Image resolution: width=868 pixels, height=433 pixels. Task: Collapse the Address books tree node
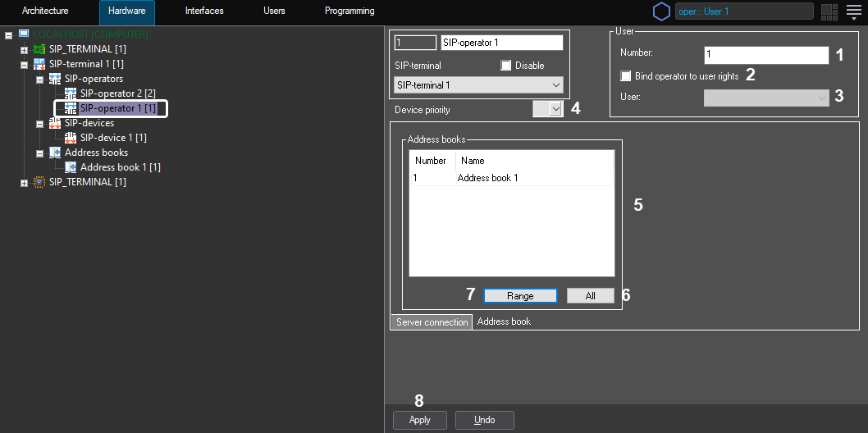click(x=39, y=153)
